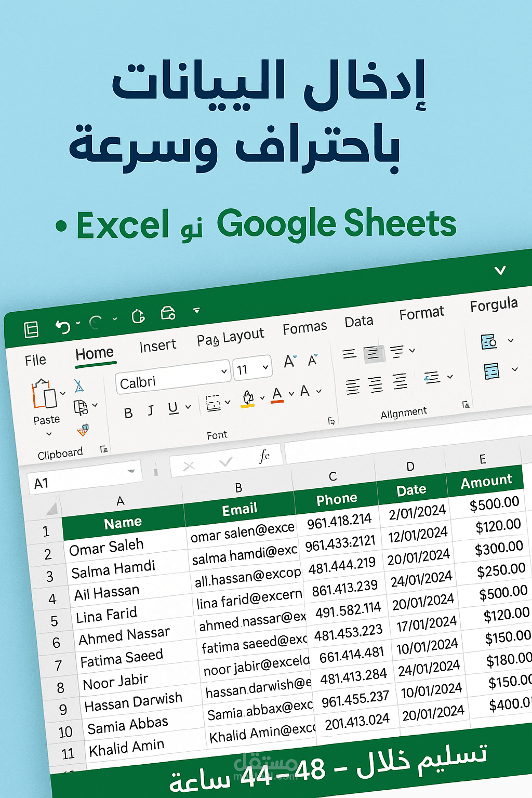Toggle bottom vertical alignment
Viewport: 532px width, 798px height.
coord(397,352)
